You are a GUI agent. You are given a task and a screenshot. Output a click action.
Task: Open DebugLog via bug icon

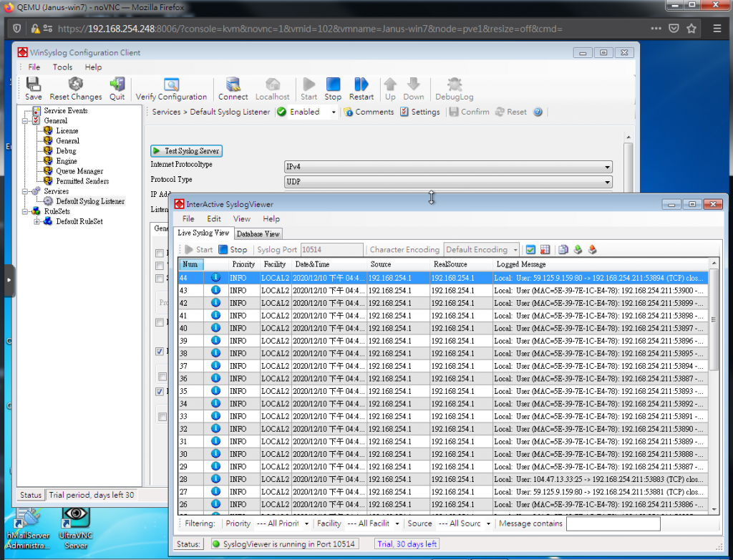click(x=455, y=85)
